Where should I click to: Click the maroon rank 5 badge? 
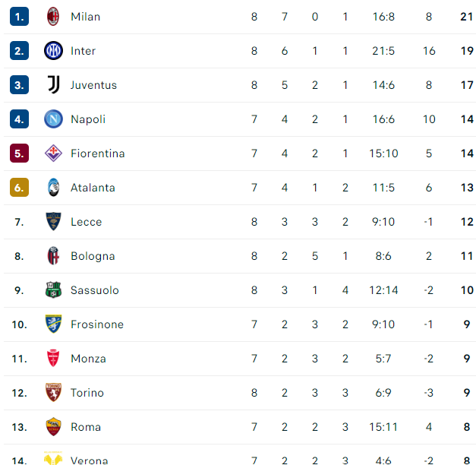[19, 153]
